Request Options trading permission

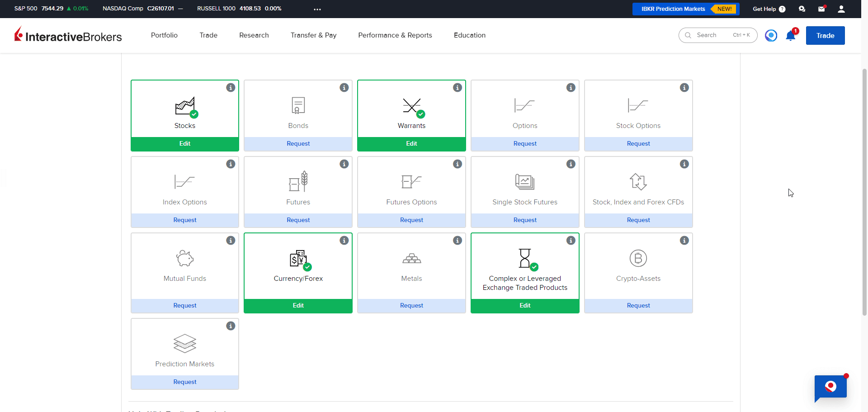[x=525, y=144]
